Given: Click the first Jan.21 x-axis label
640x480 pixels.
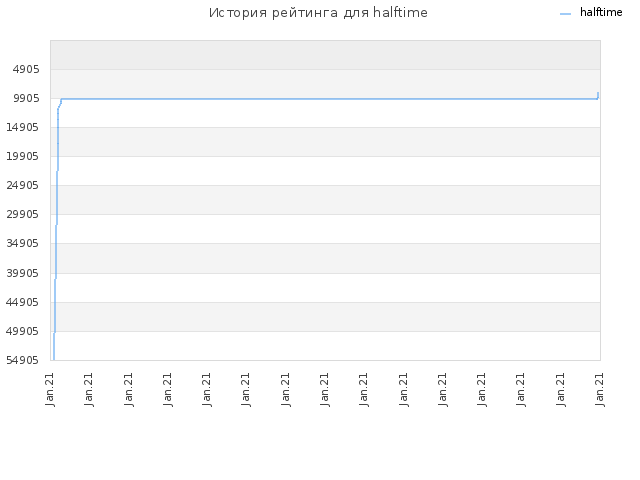Looking at the screenshot, I should [x=50, y=390].
